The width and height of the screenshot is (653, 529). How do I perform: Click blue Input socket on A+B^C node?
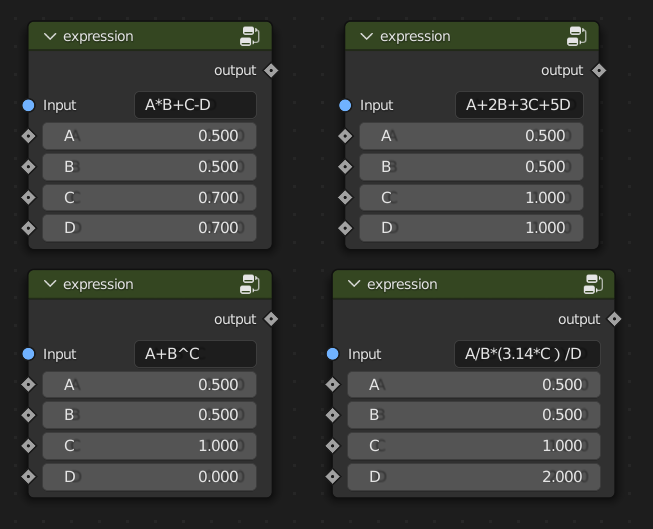click(28, 354)
